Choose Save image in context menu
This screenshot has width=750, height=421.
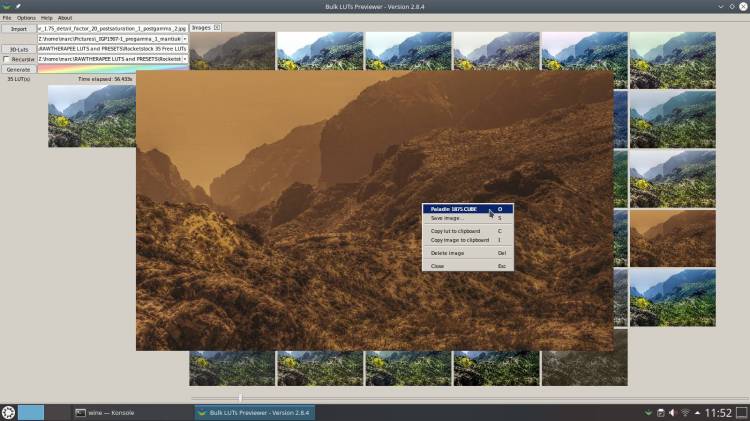click(468, 218)
